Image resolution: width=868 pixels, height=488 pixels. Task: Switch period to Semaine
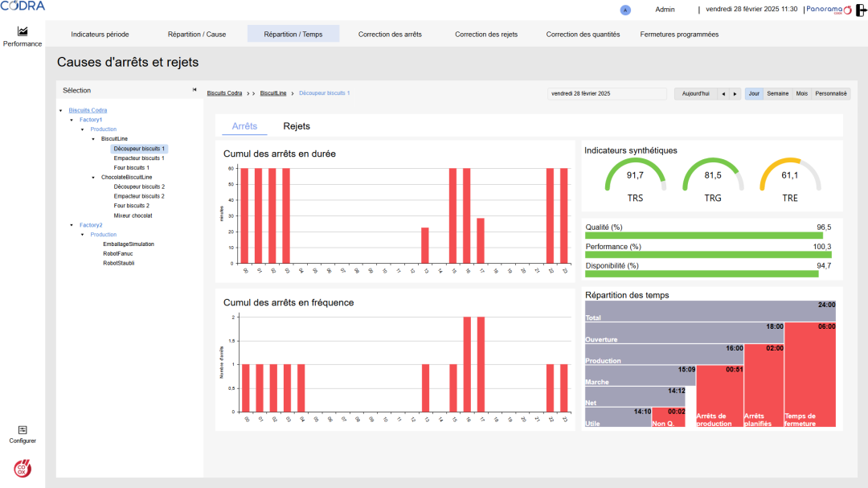click(x=777, y=93)
